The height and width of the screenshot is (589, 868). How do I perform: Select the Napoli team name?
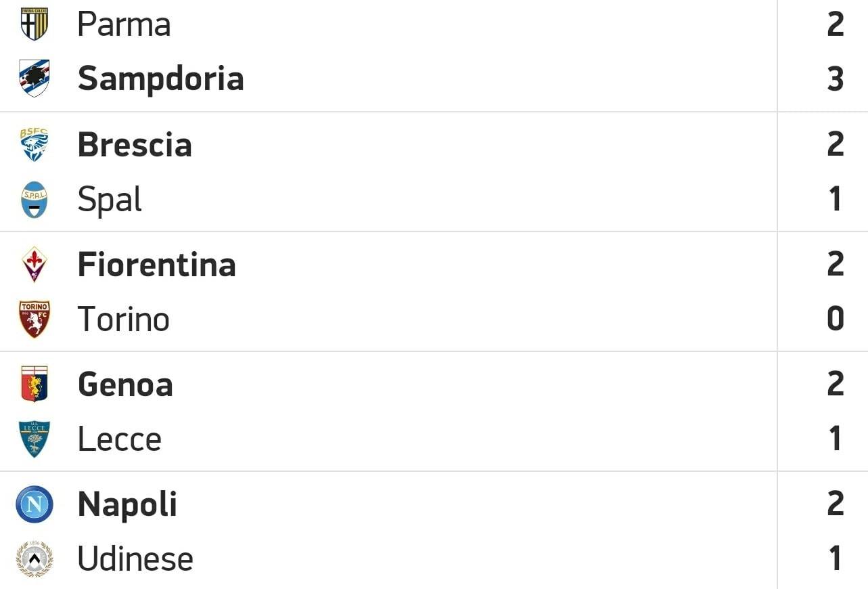coord(127,505)
